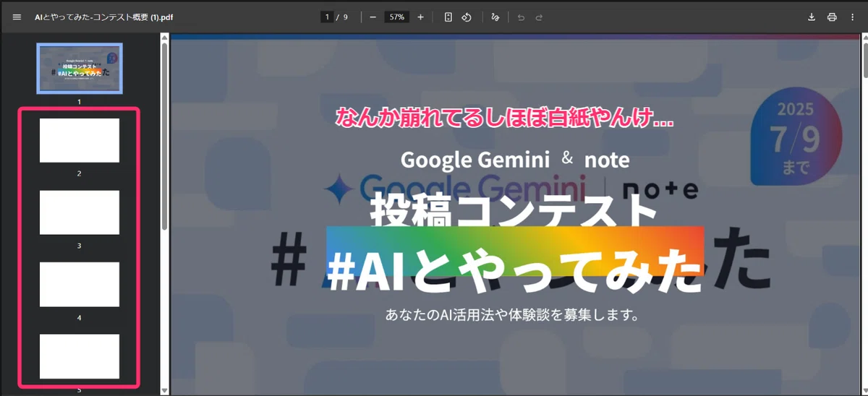Click the undo arrow icon
The width and height of the screenshot is (868, 396).
click(x=521, y=17)
